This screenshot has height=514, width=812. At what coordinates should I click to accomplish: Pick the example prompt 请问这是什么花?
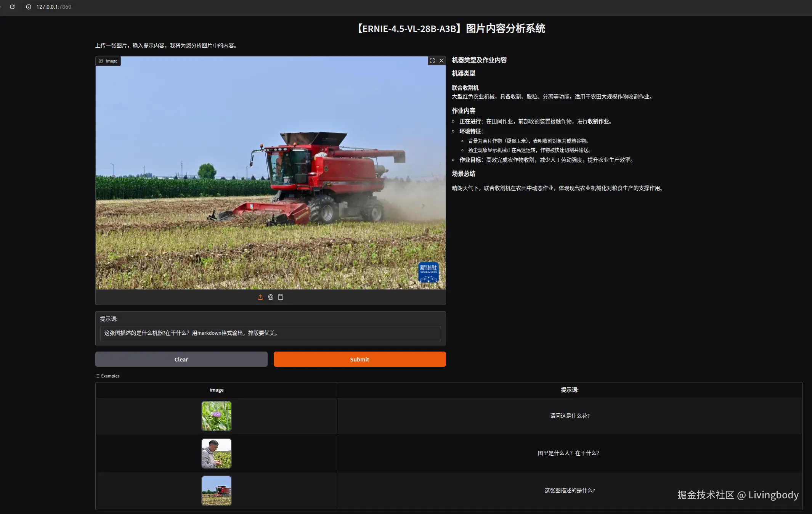[x=570, y=416]
